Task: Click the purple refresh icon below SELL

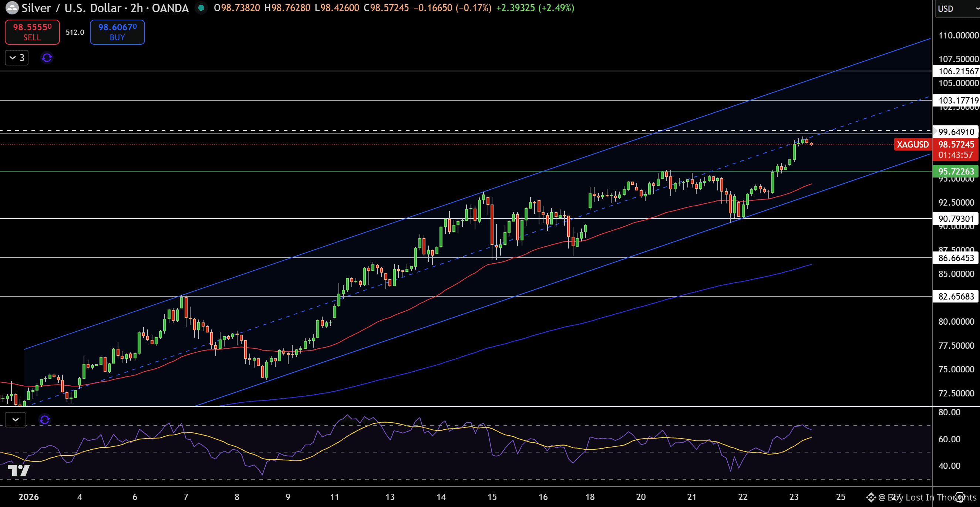Action: 47,58
